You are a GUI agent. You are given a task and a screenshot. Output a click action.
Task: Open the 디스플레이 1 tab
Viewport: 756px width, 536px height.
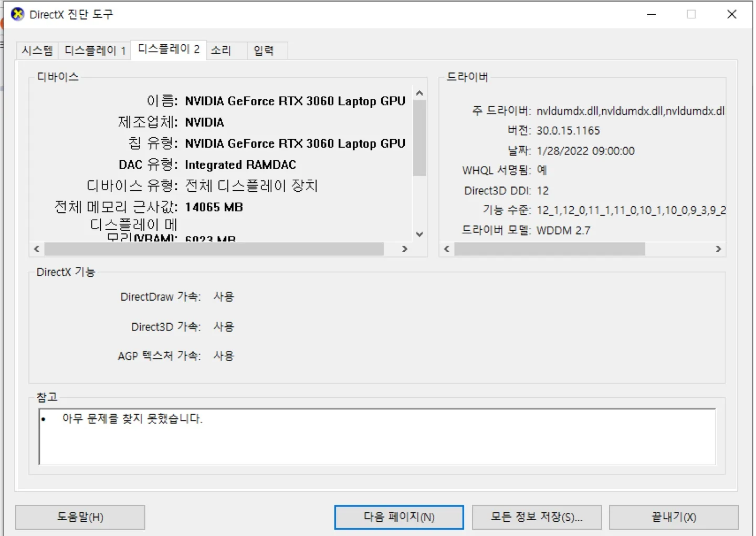click(94, 50)
